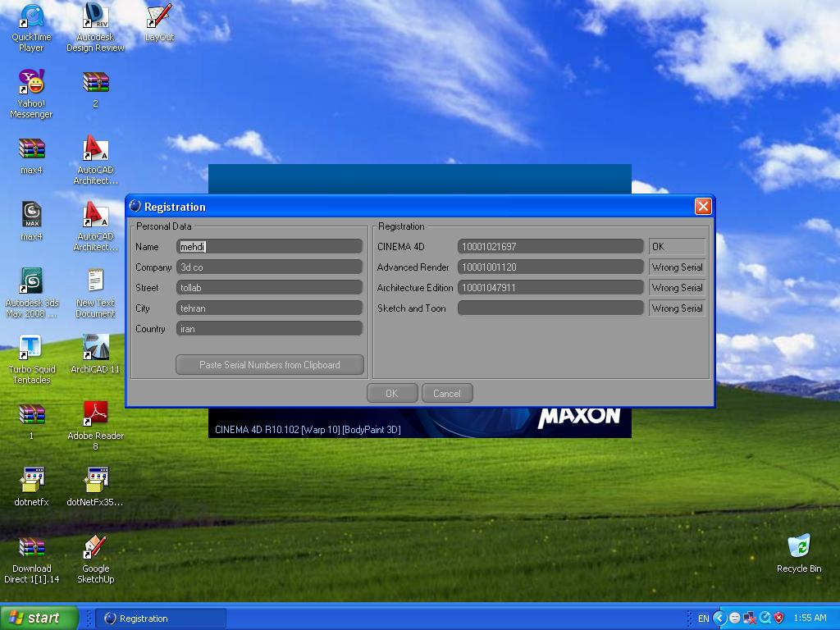Select the dotnetfx installer icon
Screen dimensions: 840x630
point(32,487)
